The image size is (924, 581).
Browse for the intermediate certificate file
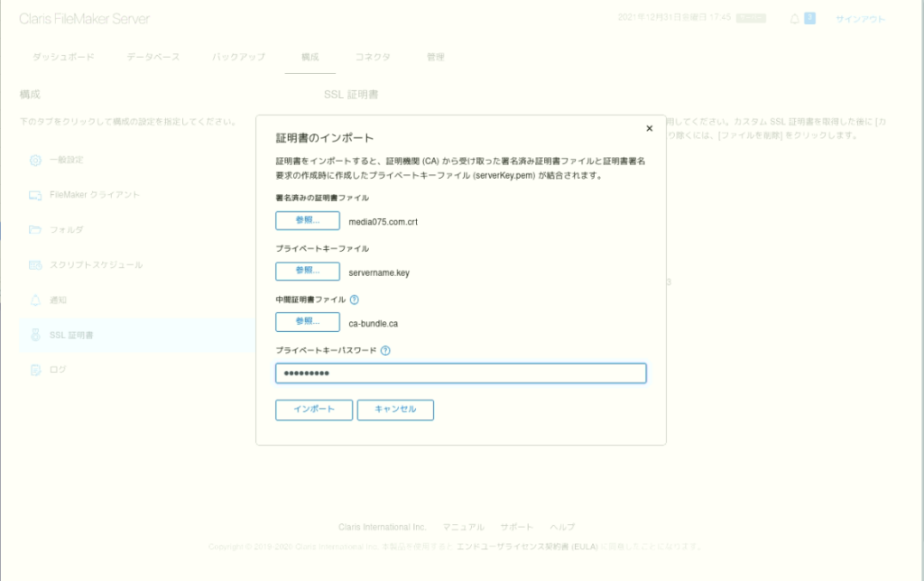click(x=308, y=322)
